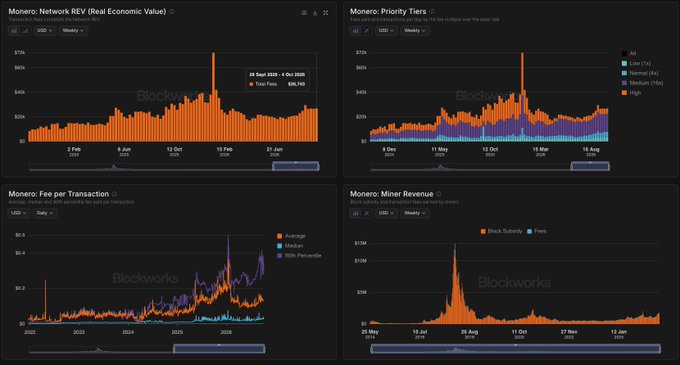The height and width of the screenshot is (365, 680).
Task: Toggle Low (1x) series in Priority Tiers
Action: click(636, 63)
